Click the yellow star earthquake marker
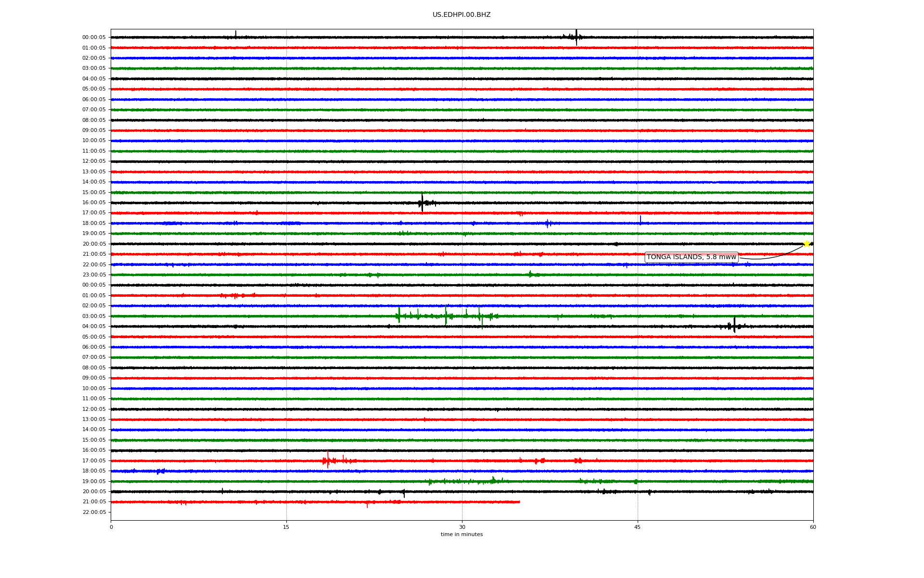 pos(807,244)
